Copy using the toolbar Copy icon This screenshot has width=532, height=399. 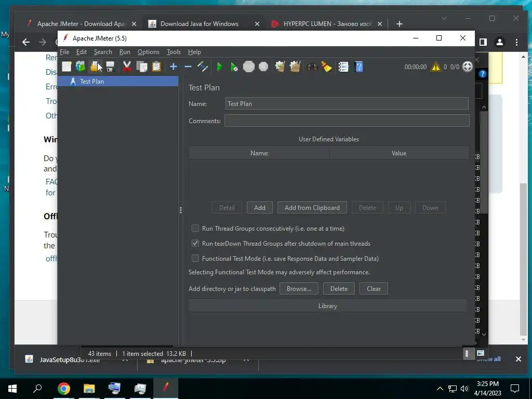tap(141, 66)
